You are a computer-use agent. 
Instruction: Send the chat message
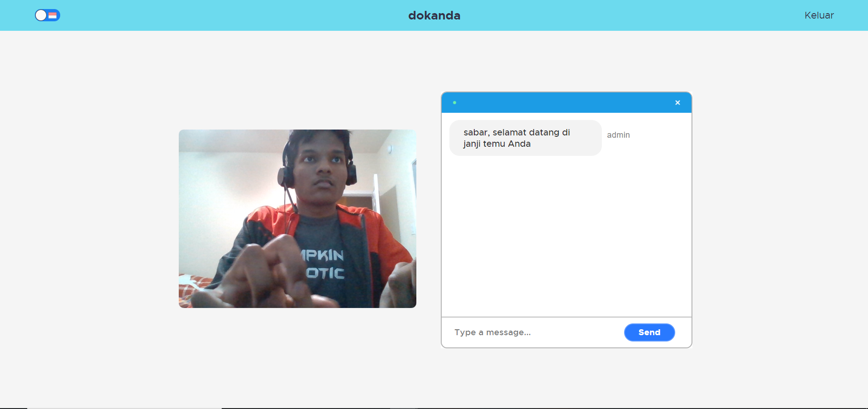[x=649, y=332]
